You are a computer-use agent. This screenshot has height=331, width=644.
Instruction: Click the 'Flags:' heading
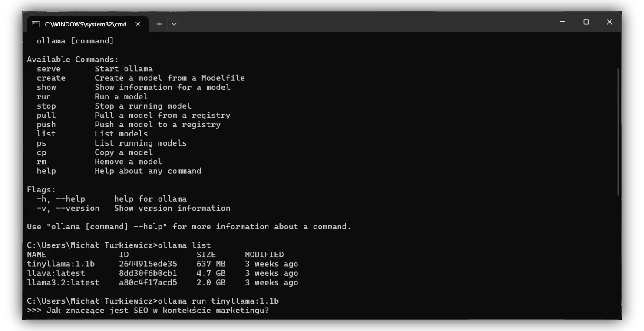41,190
